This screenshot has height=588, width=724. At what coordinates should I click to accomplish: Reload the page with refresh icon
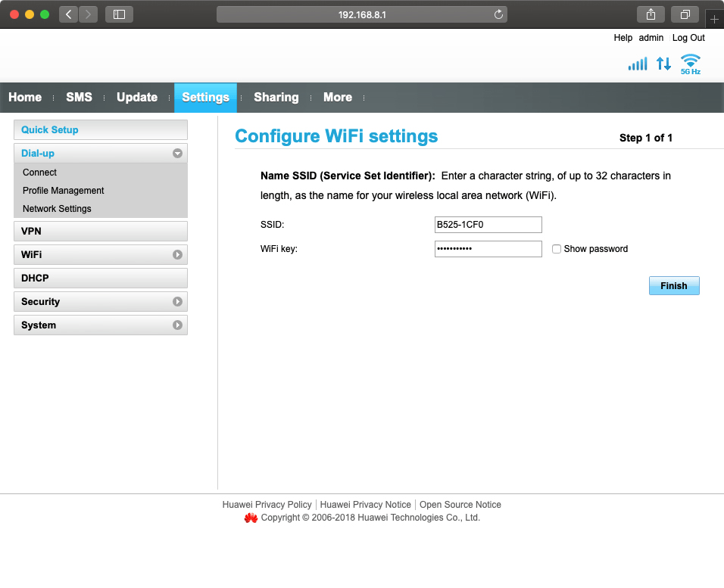pos(498,14)
